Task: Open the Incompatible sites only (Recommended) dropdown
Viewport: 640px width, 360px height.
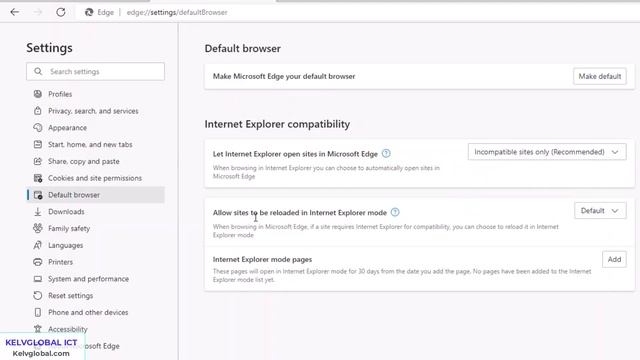Action: point(547,152)
